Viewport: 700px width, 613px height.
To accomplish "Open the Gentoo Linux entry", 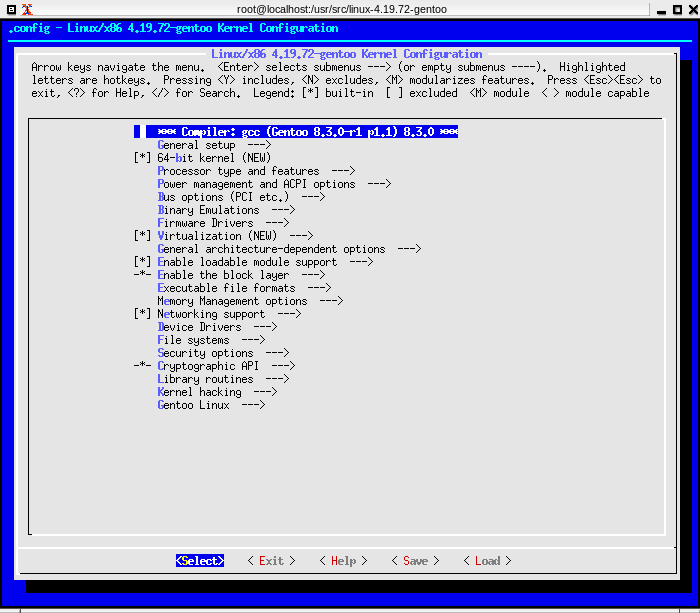I will (x=193, y=405).
